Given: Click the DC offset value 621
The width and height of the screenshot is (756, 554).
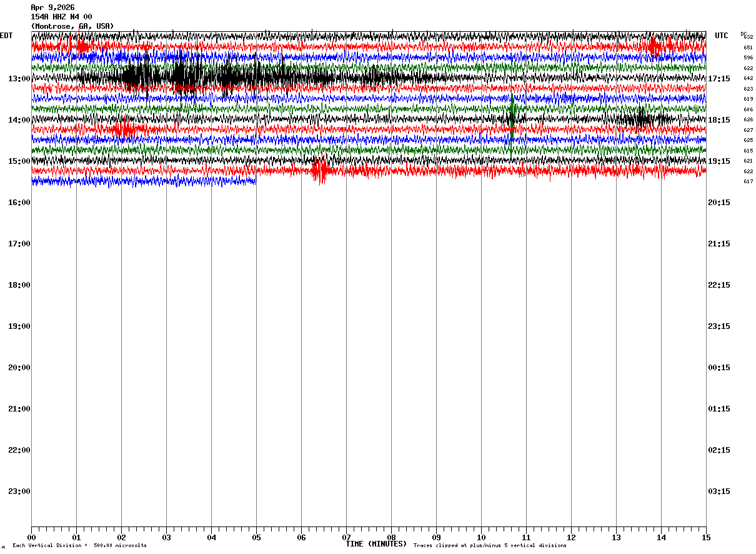Looking at the screenshot, I should 749,161.
